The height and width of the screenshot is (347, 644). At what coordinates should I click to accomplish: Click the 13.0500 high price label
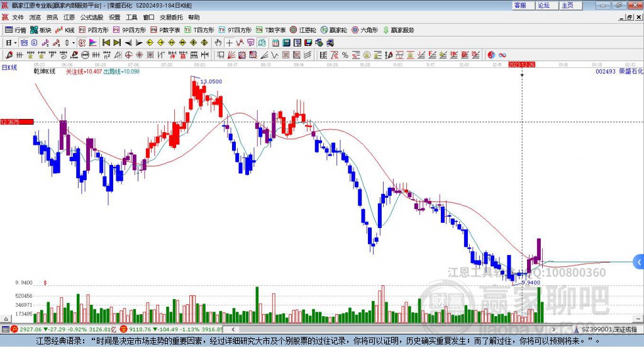[x=211, y=81]
